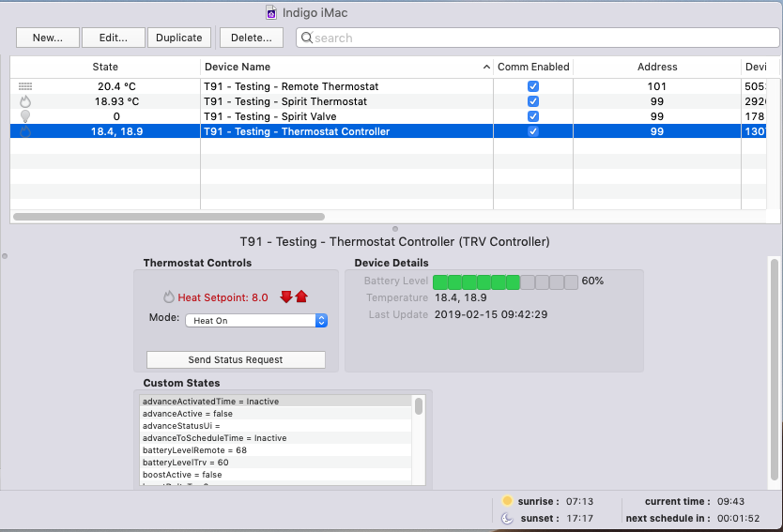The width and height of the screenshot is (783, 532).
Task: Click the 20.4 °C state cell
Action: (x=116, y=86)
